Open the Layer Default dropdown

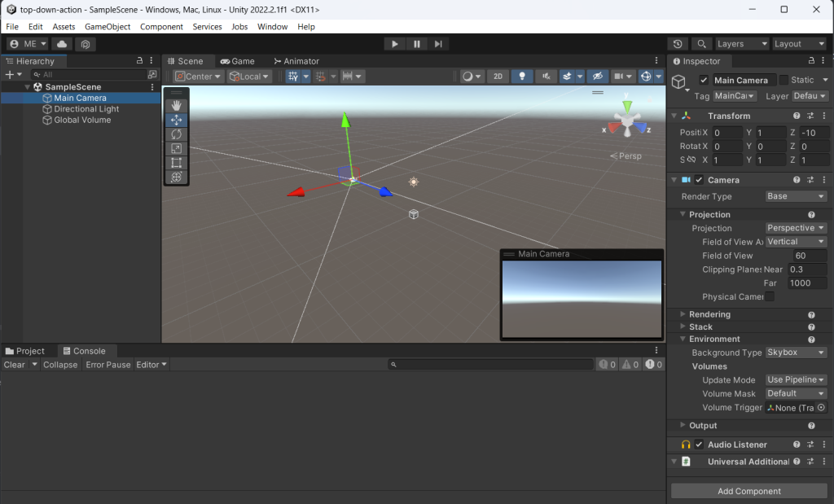click(x=810, y=96)
